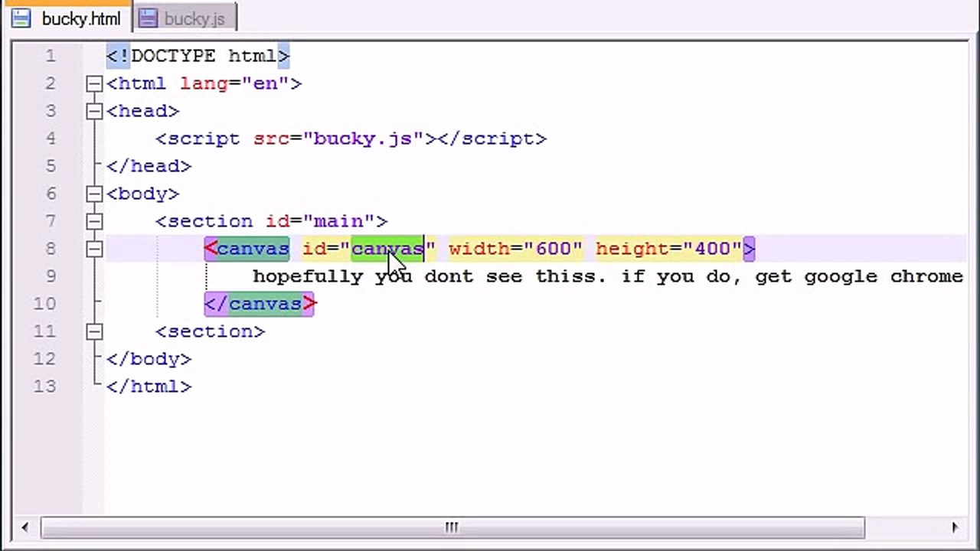Image resolution: width=980 pixels, height=551 pixels.
Task: Click the "bucky.js" src value in script tag
Action: point(364,139)
